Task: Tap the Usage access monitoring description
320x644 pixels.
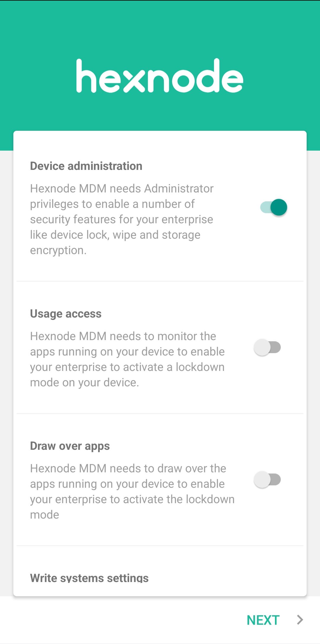Action: [127, 359]
